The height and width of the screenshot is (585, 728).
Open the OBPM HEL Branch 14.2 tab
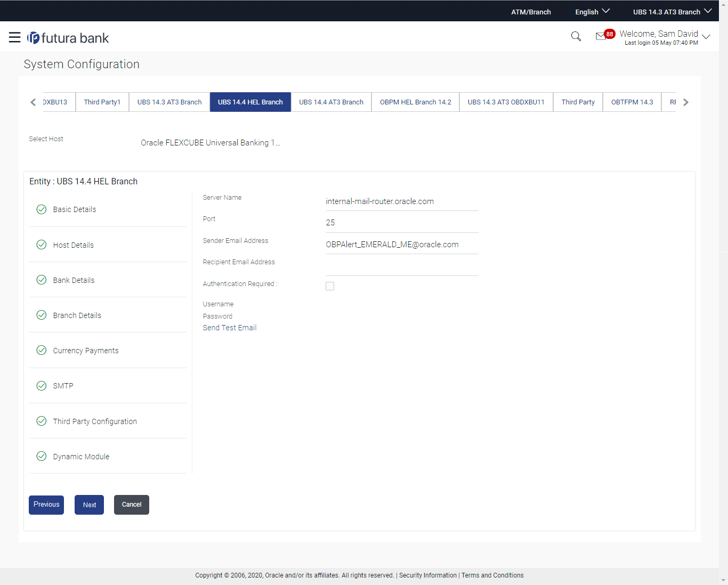(416, 102)
